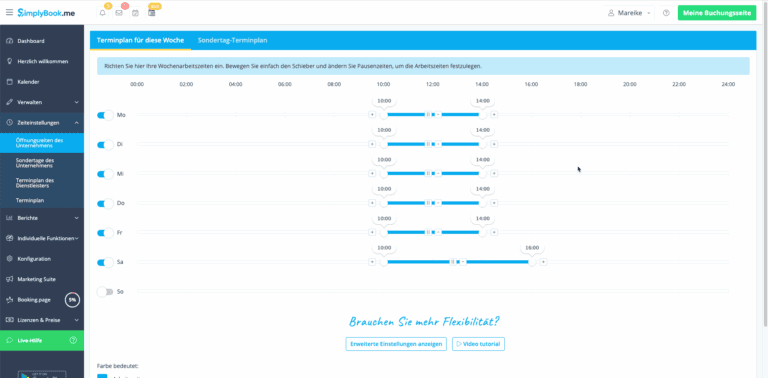The height and width of the screenshot is (378, 768).
Task: Click plus before 10:00 in Mo row
Action: (x=372, y=115)
